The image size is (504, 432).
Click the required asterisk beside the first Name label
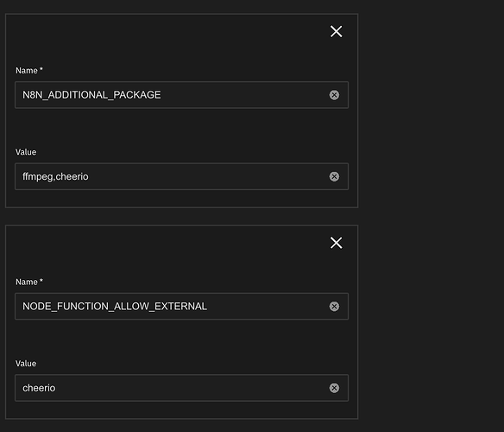[41, 69]
